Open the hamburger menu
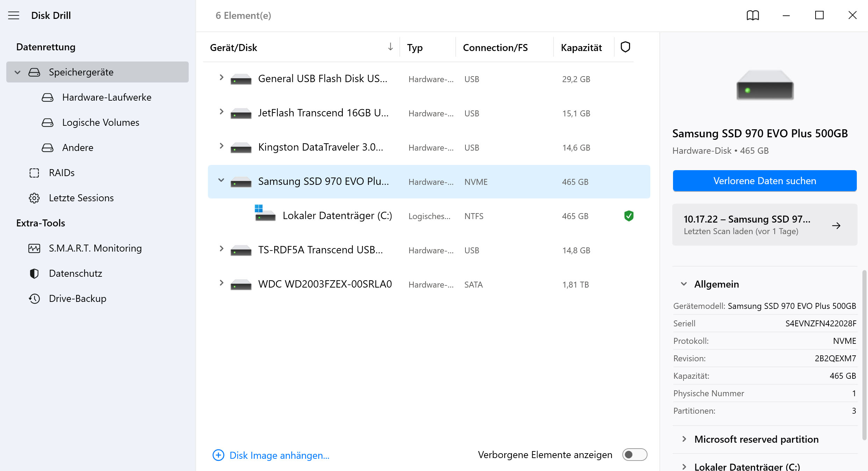This screenshot has height=471, width=868. click(14, 15)
